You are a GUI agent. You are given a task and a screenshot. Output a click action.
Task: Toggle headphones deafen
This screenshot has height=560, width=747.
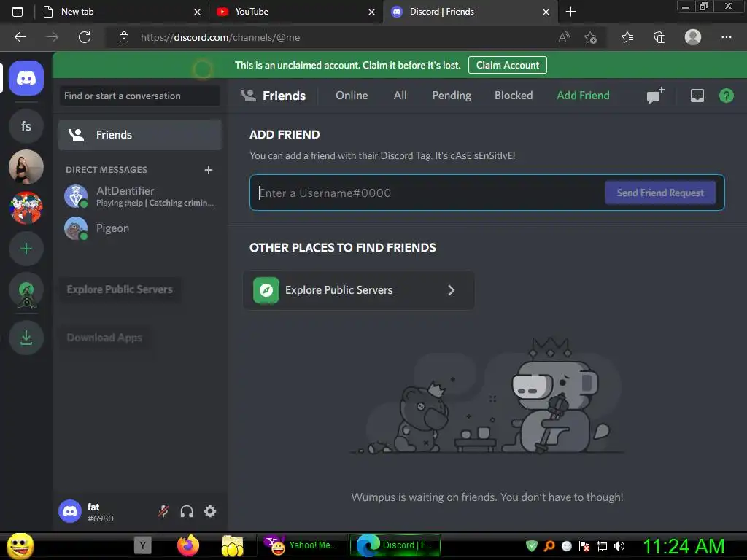coord(187,511)
